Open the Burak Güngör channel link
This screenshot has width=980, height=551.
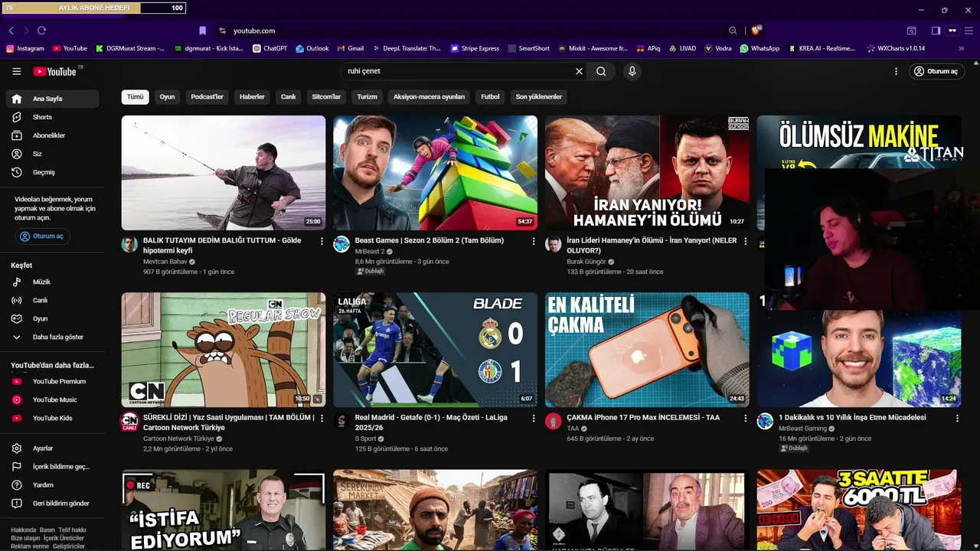coord(586,262)
